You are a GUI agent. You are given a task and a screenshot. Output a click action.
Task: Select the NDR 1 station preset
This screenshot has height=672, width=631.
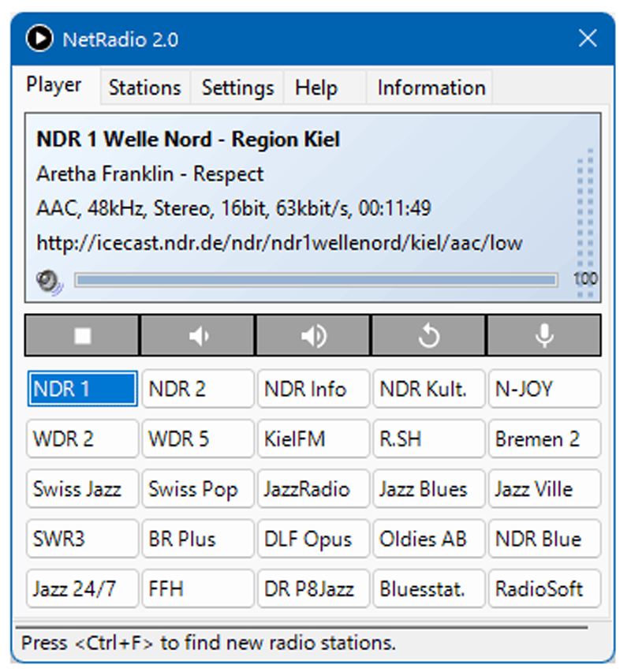pyautogui.click(x=82, y=389)
